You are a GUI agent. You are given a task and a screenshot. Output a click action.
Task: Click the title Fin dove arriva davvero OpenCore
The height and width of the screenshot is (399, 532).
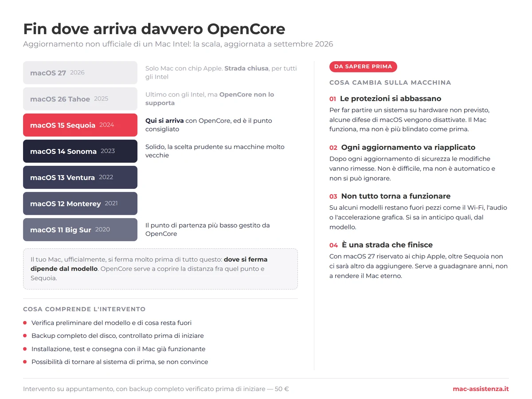click(x=154, y=29)
